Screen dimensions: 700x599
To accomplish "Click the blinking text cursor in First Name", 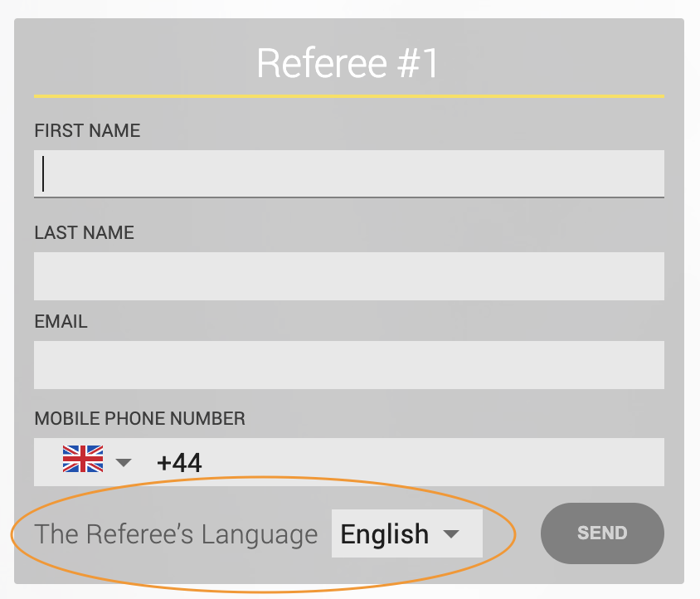I will 43,173.
